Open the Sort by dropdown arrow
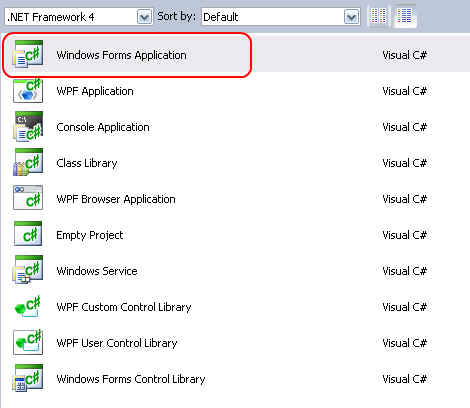This screenshot has height=408, width=470. [352, 17]
